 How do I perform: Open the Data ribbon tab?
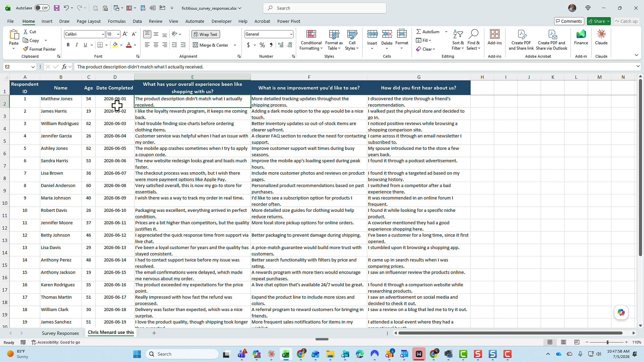tap(137, 21)
